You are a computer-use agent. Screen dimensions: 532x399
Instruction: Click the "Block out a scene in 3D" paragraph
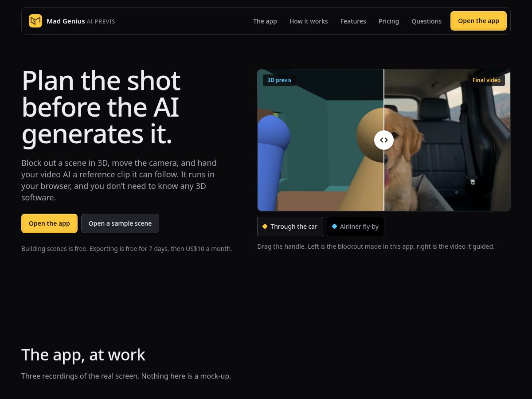pos(119,180)
